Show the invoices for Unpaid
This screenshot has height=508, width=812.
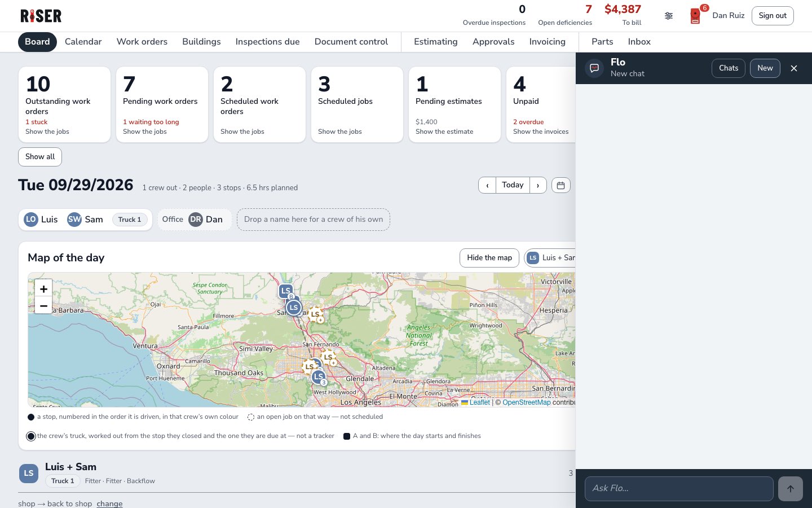tap(541, 132)
